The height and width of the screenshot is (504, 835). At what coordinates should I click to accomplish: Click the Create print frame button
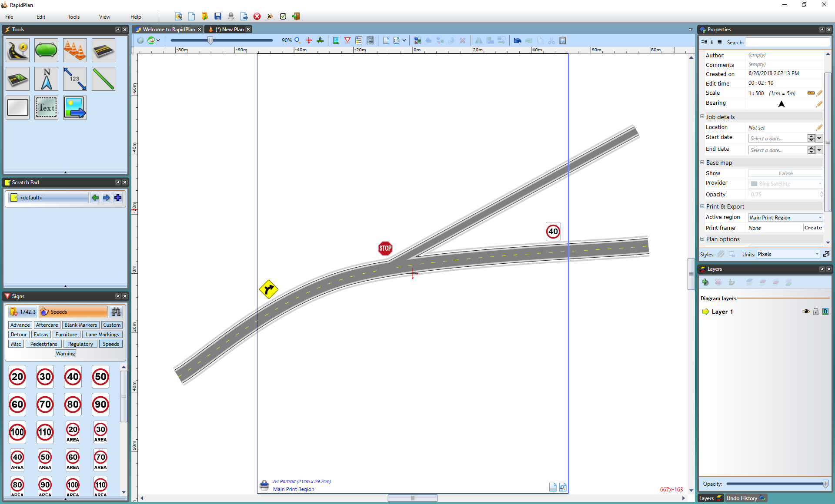[x=813, y=228]
